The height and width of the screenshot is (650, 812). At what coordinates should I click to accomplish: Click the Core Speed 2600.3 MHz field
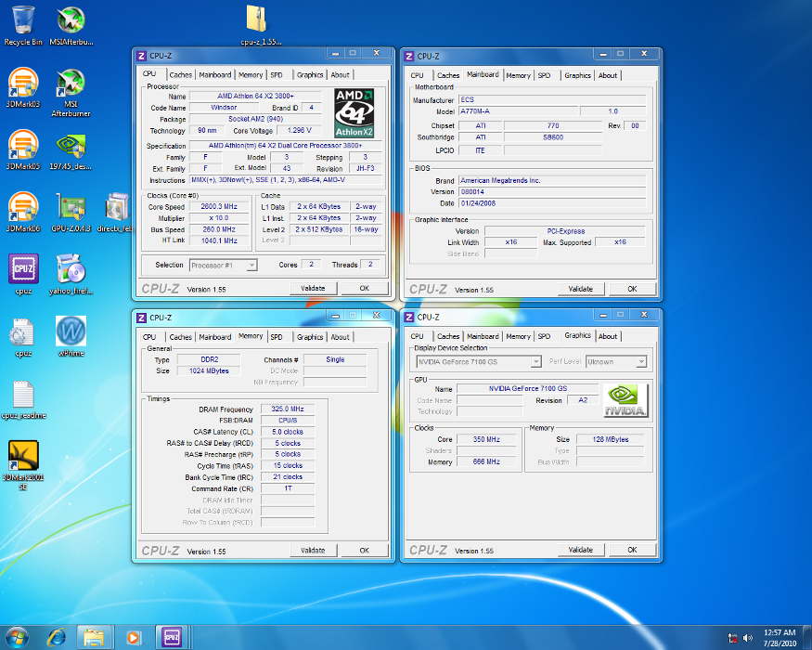(x=219, y=206)
